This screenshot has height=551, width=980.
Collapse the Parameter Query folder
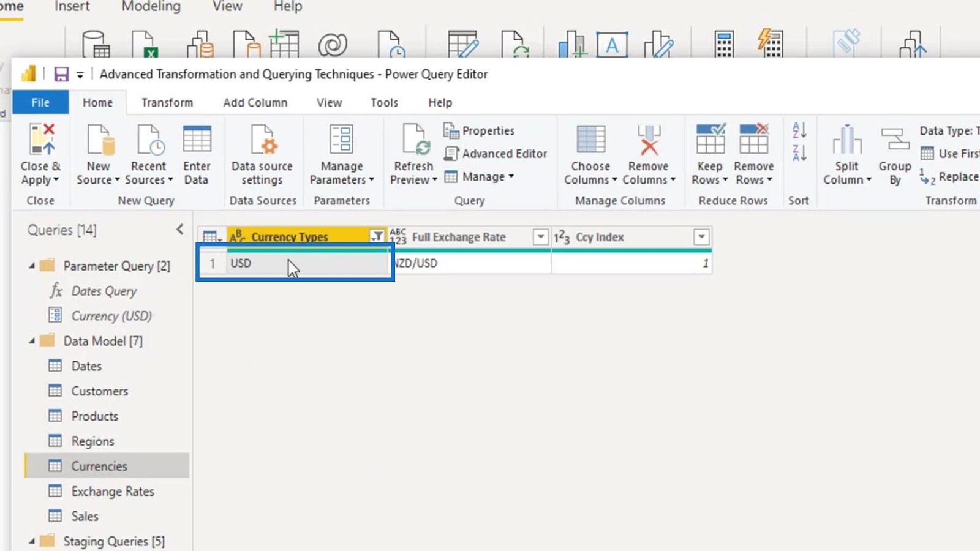coord(32,266)
